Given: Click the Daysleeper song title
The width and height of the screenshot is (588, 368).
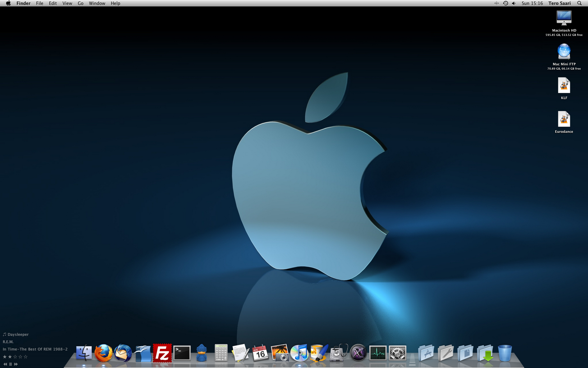Looking at the screenshot, I should 18,335.
